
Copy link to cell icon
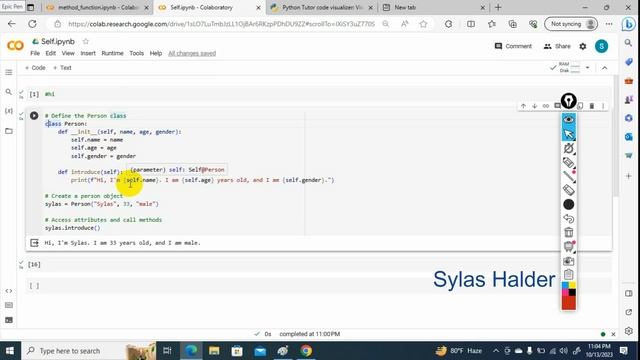click(x=546, y=106)
